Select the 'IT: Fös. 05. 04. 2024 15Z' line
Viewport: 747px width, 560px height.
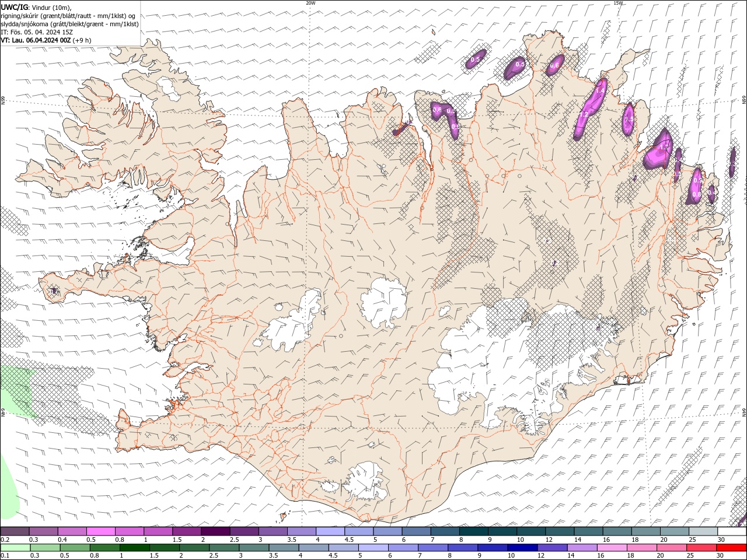tap(37, 32)
